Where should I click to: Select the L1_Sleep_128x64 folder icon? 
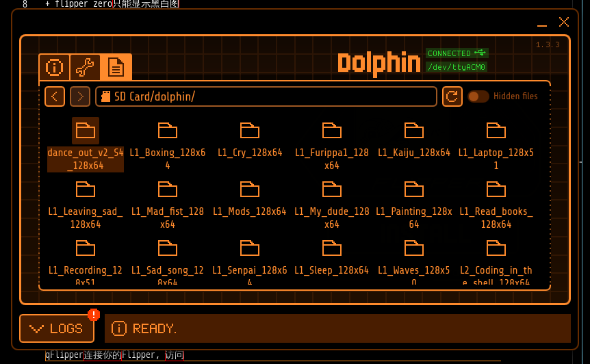point(332,248)
